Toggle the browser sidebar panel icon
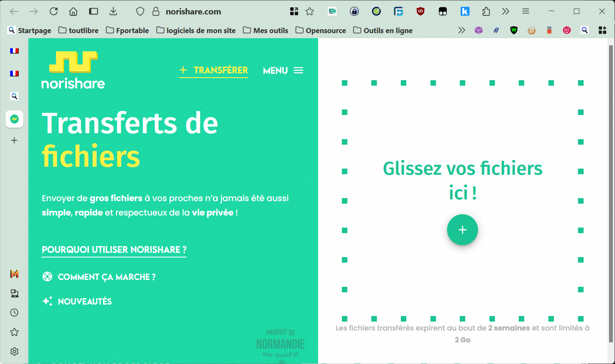Viewport: 615px width, 364px height. 93,11
